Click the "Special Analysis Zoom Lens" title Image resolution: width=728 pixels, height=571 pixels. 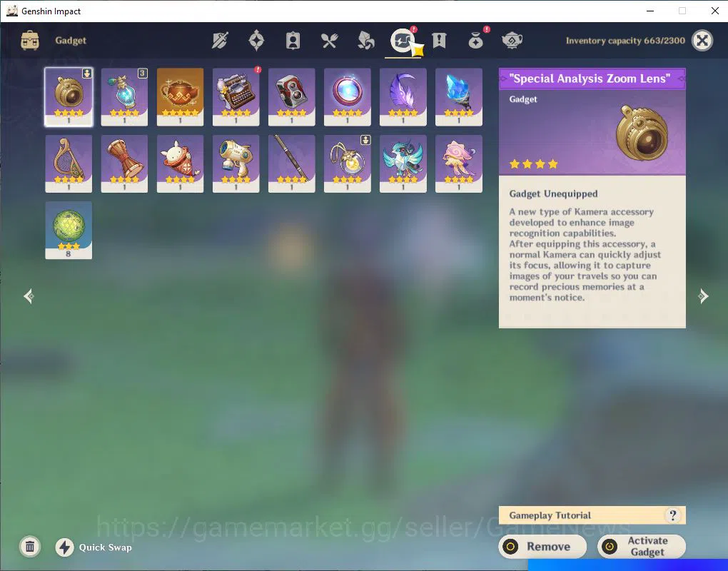click(x=590, y=79)
